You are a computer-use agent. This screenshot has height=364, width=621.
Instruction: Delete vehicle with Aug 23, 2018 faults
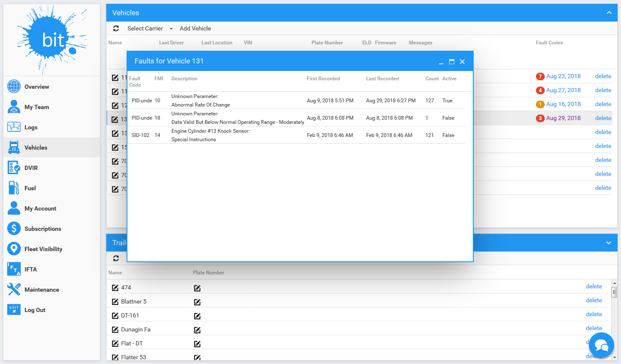coord(603,76)
